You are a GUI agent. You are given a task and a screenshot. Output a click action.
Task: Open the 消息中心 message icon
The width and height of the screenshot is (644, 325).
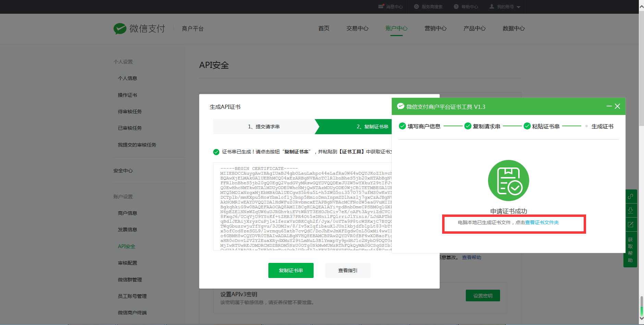point(381,7)
